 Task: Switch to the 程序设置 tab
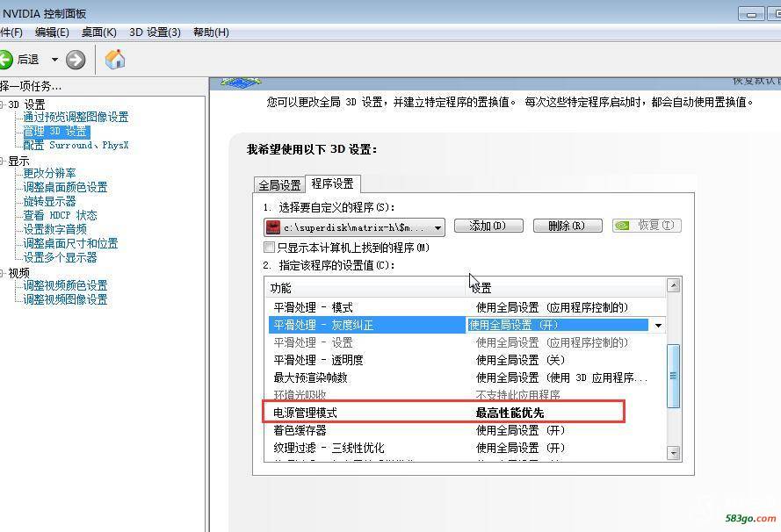[x=333, y=183]
